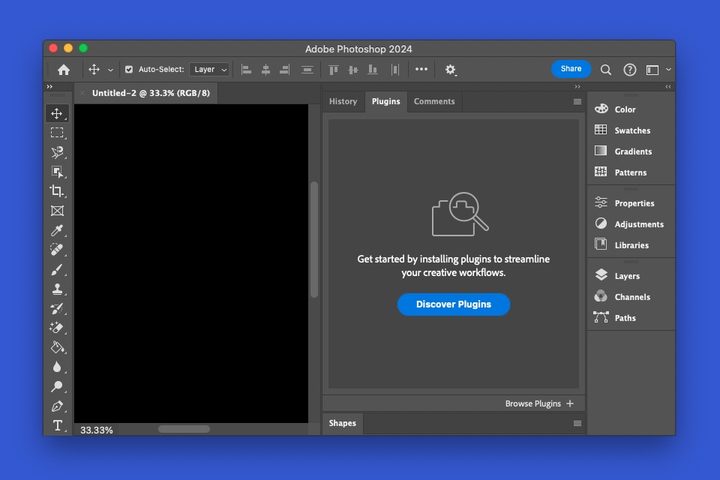Open the Help question mark icon
Screen dimensions: 720x480
click(630, 70)
